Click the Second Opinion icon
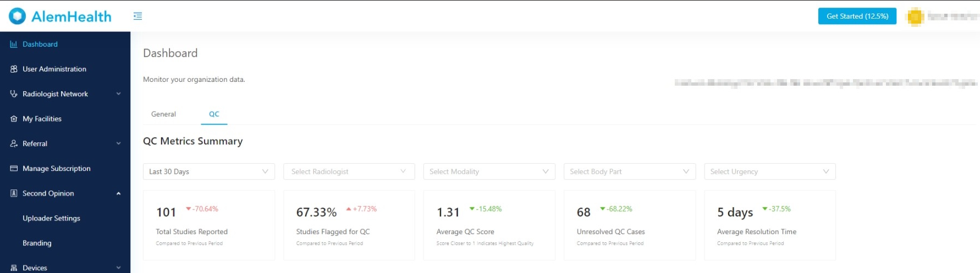Screen dimensions: 980x273 [14, 193]
